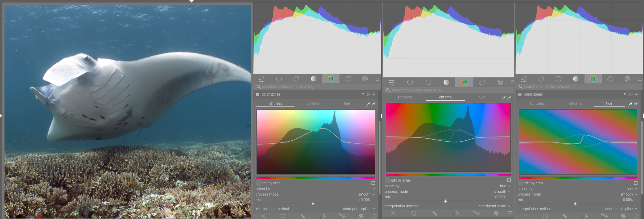Viewport: 644px width, 219px height.
Task: Select effects star icon in hue-active panel
Action: coord(627,79)
